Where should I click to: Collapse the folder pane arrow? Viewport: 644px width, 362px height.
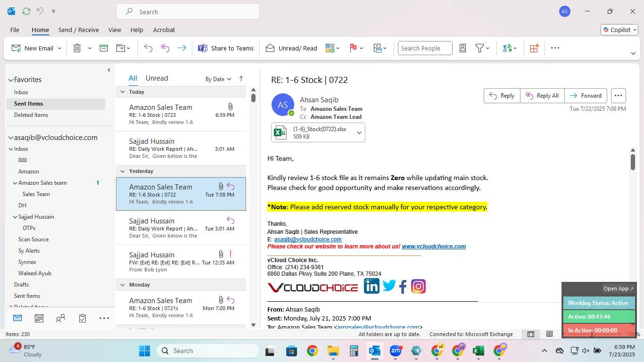109,70
